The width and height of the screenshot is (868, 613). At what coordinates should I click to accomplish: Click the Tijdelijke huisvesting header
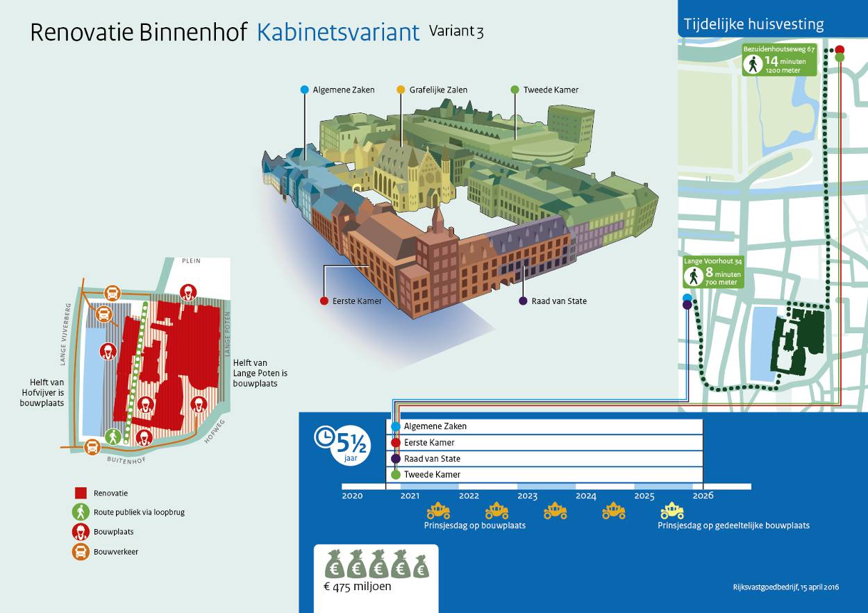coord(753,24)
